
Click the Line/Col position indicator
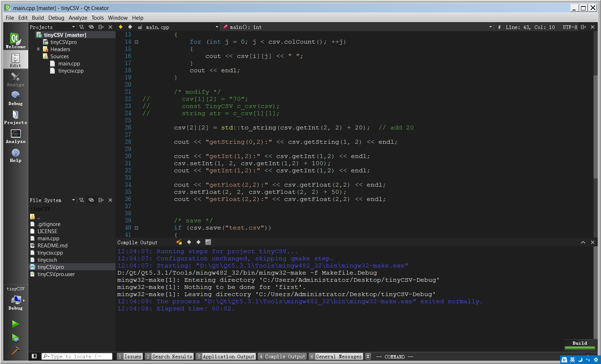point(530,27)
